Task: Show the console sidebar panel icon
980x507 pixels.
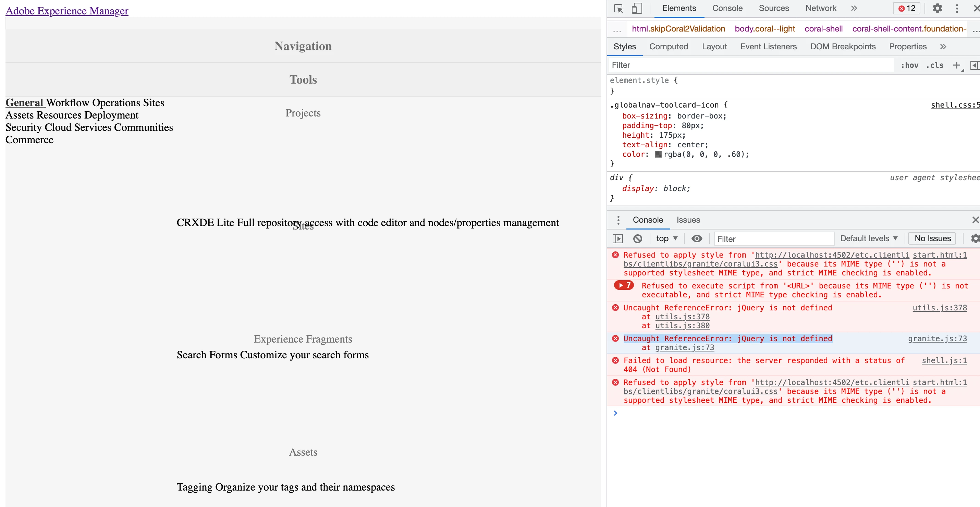Action: click(617, 238)
